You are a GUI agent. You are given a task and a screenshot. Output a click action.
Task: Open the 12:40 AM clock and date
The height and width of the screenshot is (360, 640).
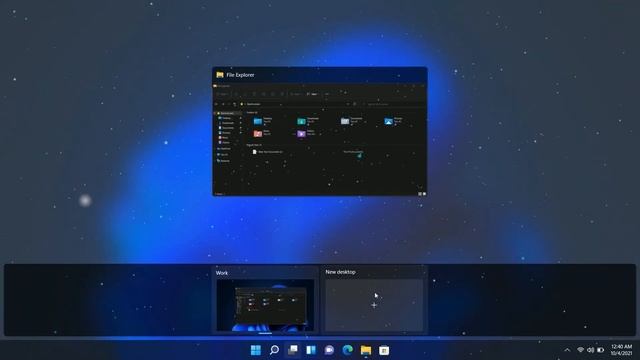click(622, 350)
